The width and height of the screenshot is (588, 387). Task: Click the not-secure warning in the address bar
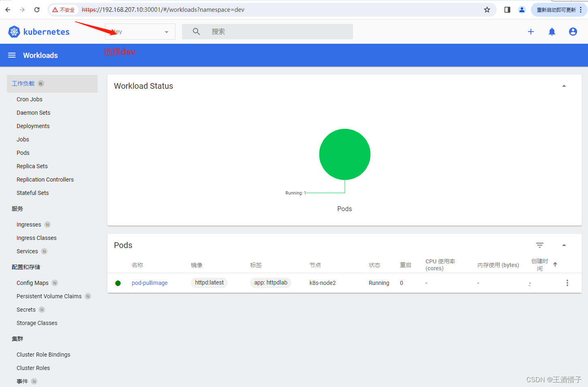[64, 10]
